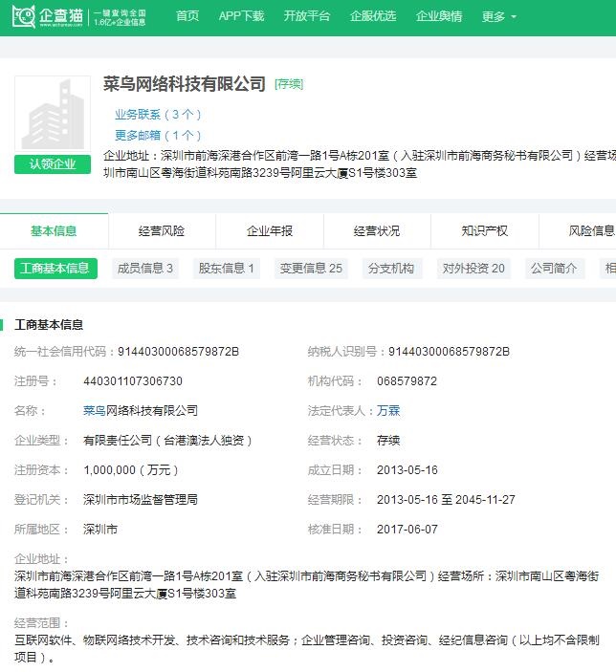This screenshot has height=672, width=616.
Task: Switch to the 基本信息 tab
Action: [54, 231]
